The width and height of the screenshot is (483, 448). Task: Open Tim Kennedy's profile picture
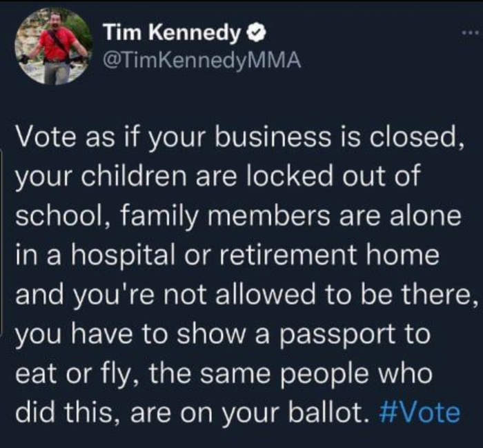point(52,46)
